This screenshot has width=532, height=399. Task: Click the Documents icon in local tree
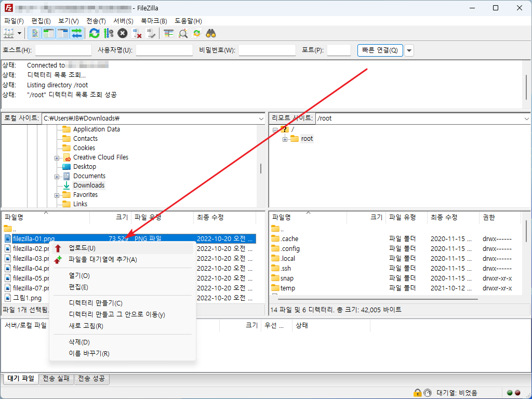[67, 176]
